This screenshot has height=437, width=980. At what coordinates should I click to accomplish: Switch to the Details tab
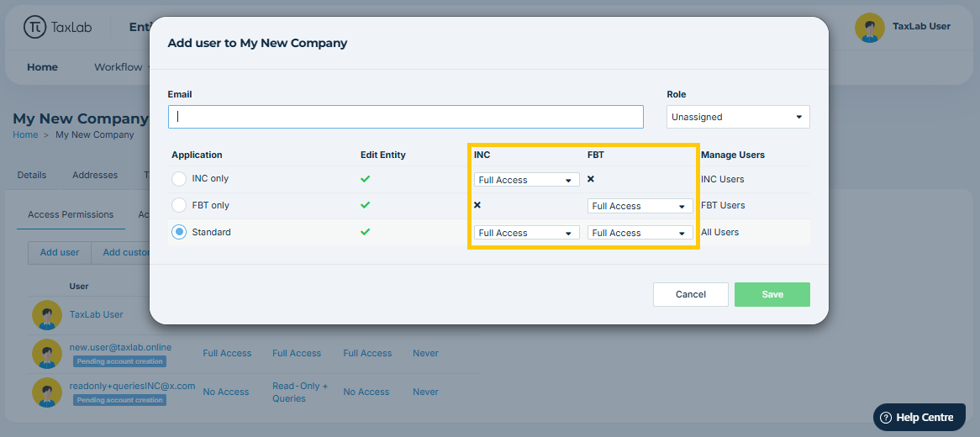pyautogui.click(x=32, y=175)
